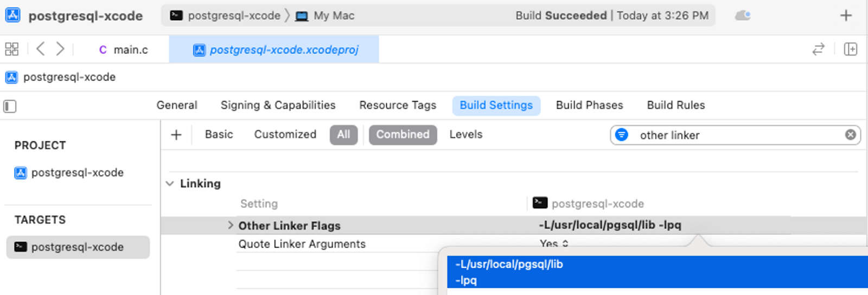Switch to Levels view
Screen dimensions: 868x295
pyautogui.click(x=465, y=135)
